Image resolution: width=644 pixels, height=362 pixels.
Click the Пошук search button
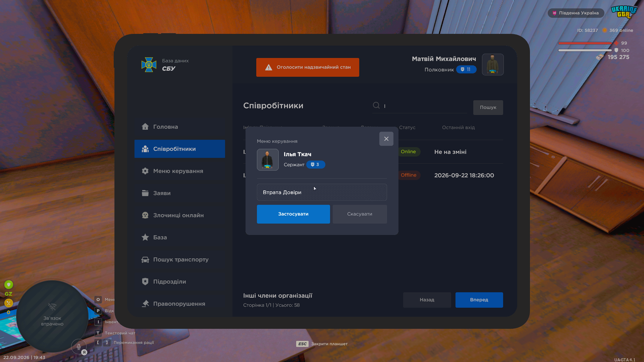488,107
